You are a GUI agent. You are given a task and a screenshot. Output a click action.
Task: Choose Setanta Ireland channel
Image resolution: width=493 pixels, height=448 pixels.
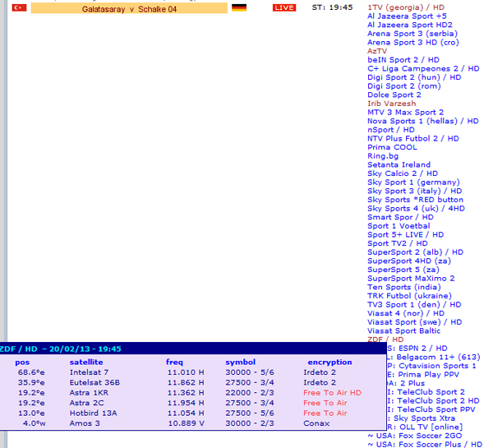399,165
